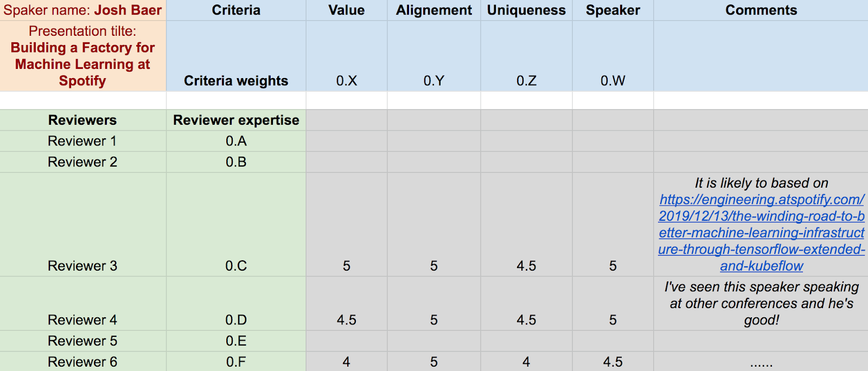
Task: Select the Alignement column header
Action: pos(433,10)
